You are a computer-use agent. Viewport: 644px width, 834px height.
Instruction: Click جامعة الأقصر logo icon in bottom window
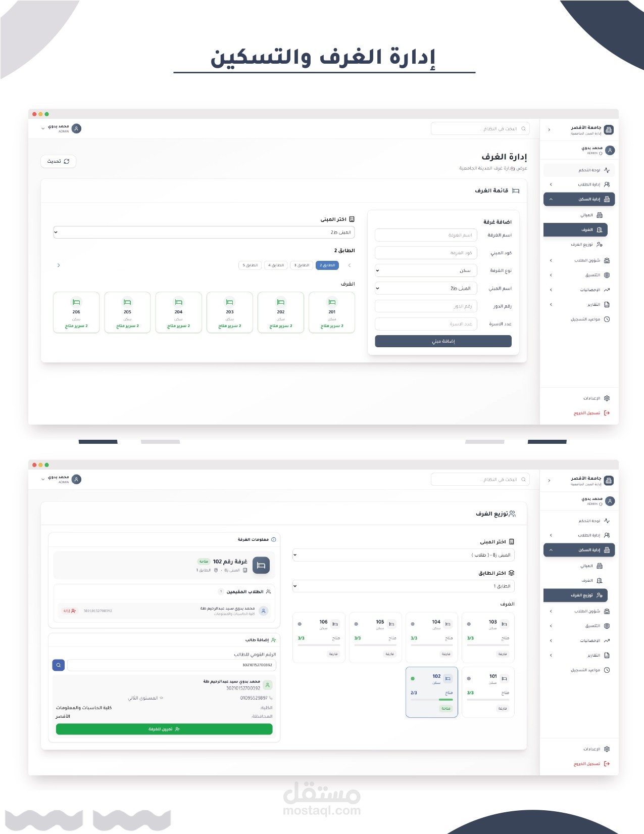(x=609, y=480)
